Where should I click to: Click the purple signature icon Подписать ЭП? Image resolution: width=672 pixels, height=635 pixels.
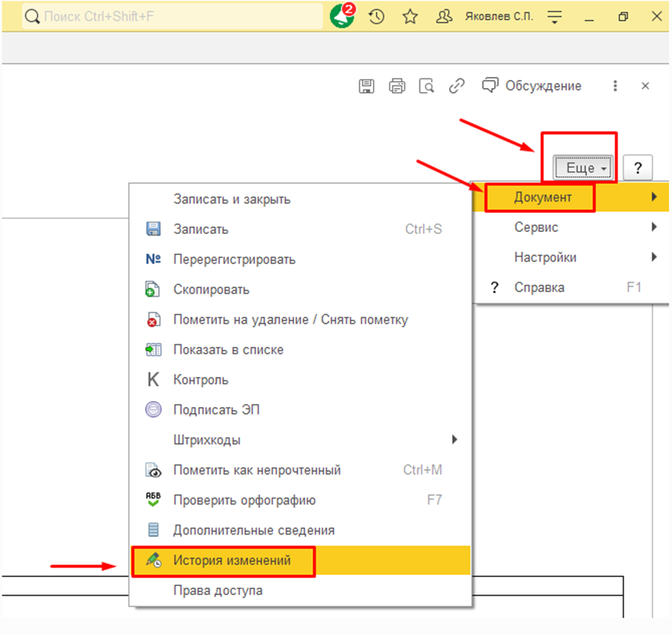coord(153,409)
